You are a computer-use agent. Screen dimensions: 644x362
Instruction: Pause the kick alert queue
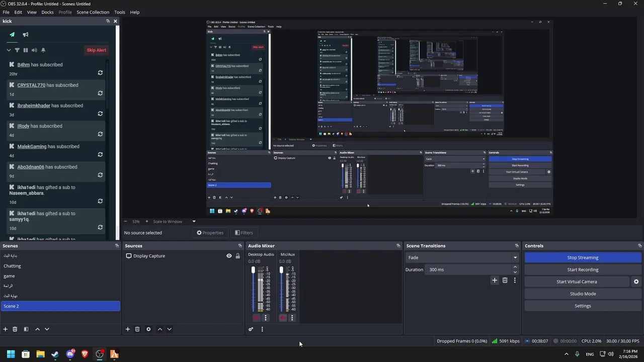[x=26, y=50]
